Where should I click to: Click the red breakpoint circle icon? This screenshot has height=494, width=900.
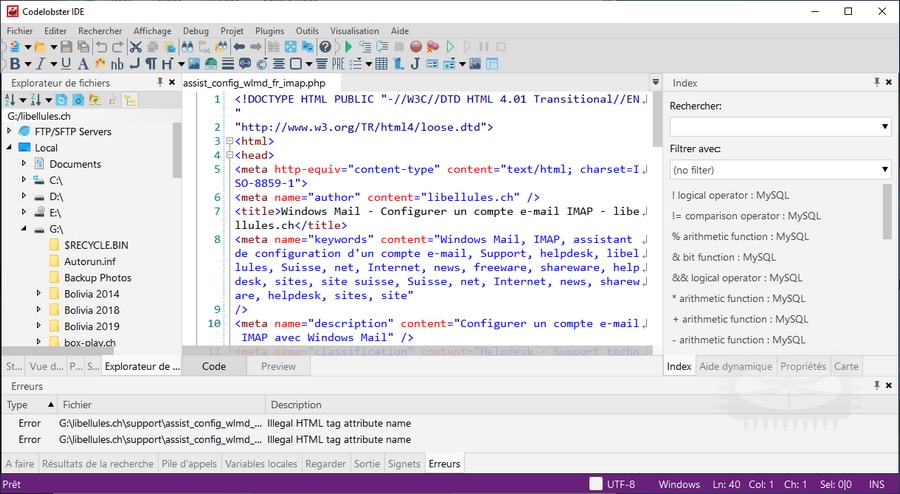[416, 47]
